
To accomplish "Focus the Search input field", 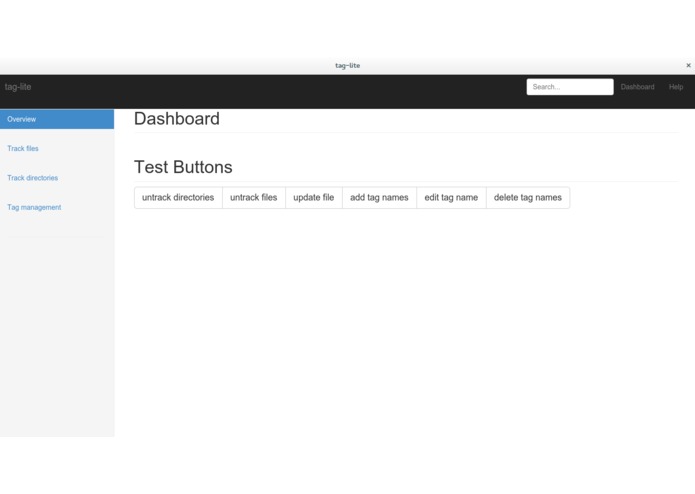I will (570, 87).
